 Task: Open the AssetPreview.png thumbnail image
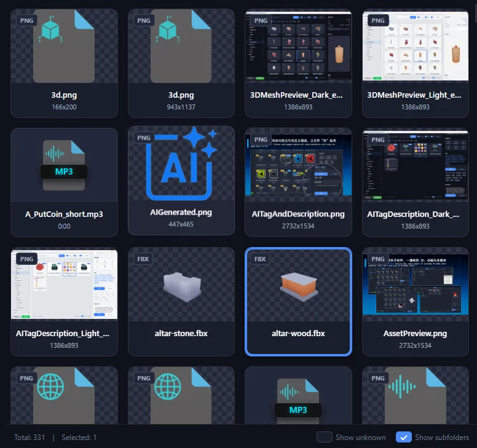coord(416,285)
